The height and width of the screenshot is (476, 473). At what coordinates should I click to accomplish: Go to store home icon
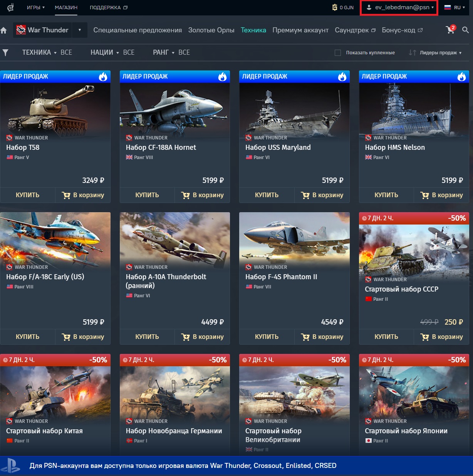4,30
